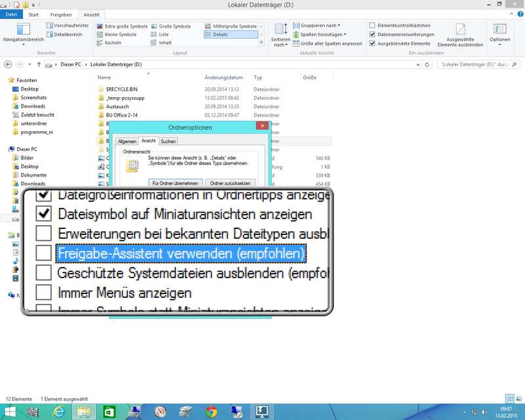
Task: Enable the Elementkontrollkästchen checkbox
Action: click(x=373, y=25)
